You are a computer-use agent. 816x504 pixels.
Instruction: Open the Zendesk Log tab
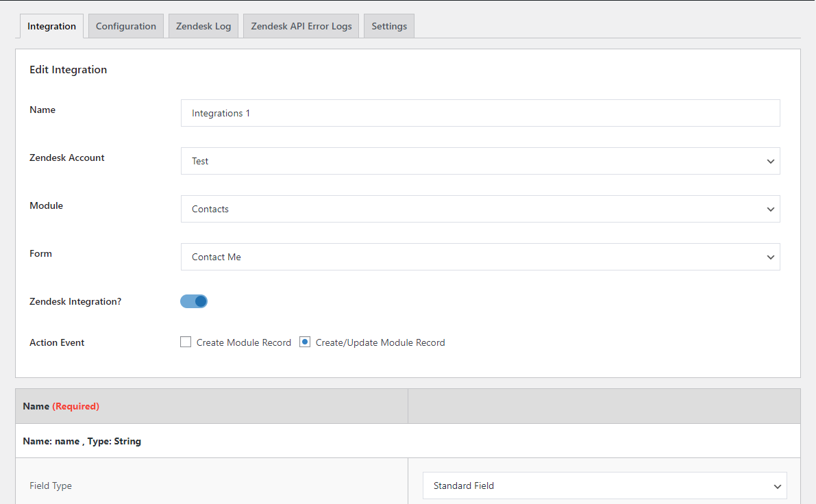point(203,26)
